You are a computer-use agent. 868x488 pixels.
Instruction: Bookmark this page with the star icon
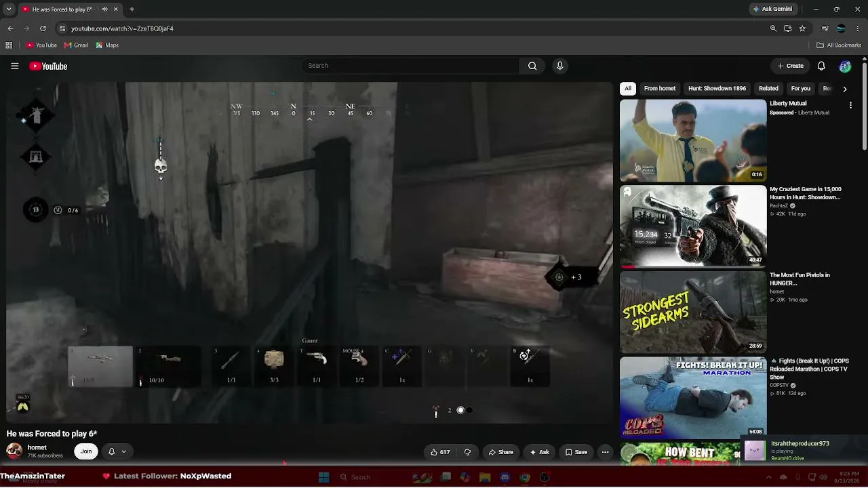pyautogui.click(x=802, y=28)
